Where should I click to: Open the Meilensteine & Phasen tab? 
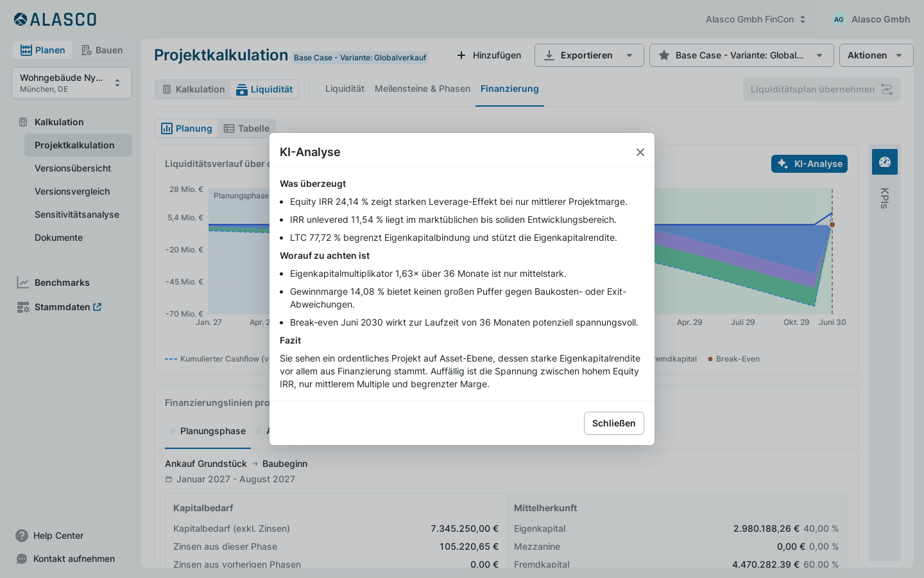coord(422,89)
